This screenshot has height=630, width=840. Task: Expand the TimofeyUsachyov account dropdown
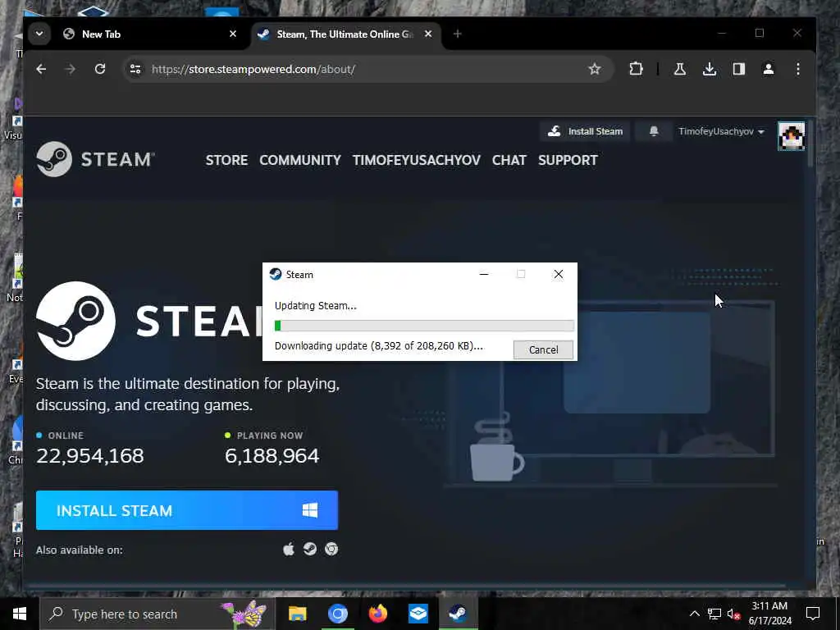pyautogui.click(x=721, y=131)
